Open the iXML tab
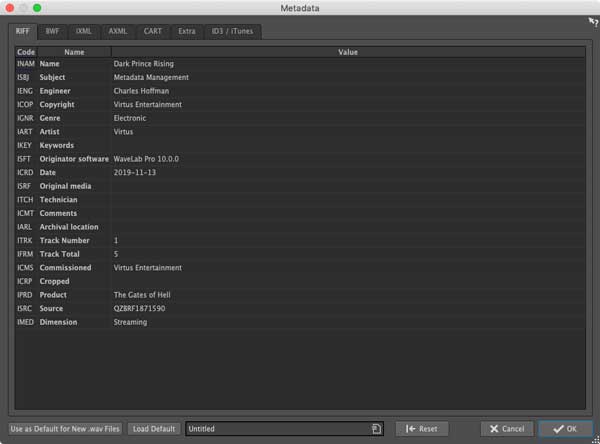Screen dimensions: 600x444 pyautogui.click(x=84, y=31)
